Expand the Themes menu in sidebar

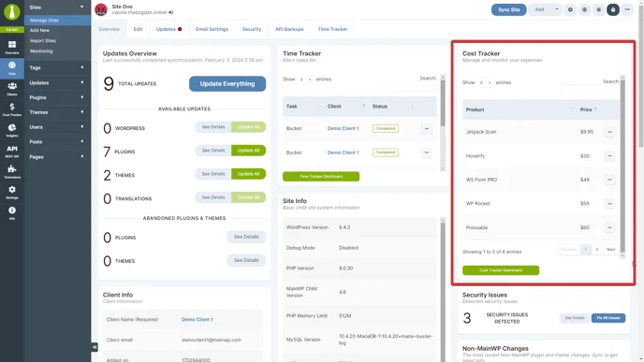(x=57, y=112)
